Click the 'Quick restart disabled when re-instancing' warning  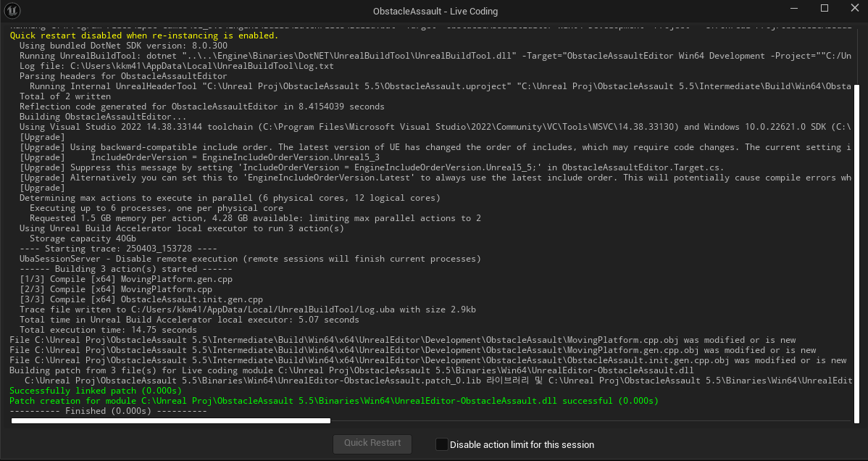(x=144, y=36)
